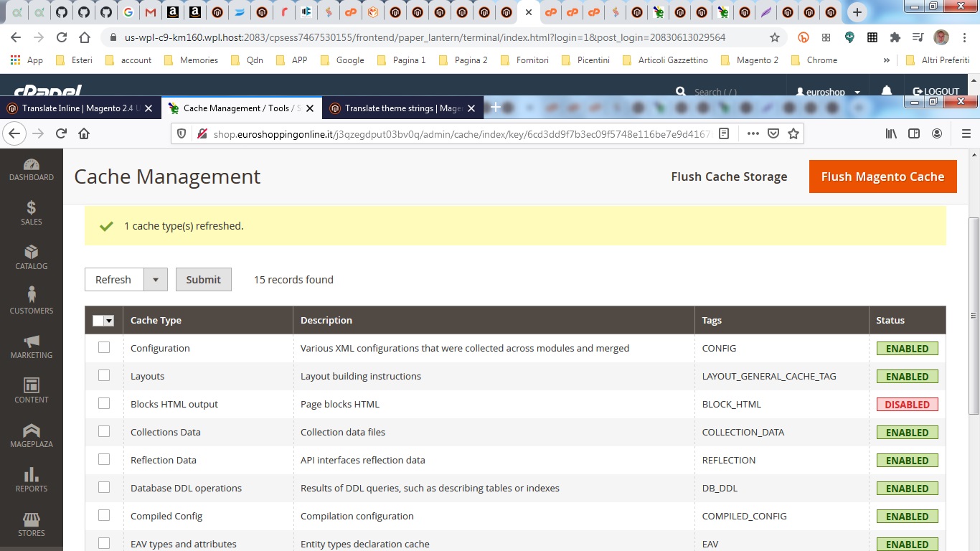
Task: Select the Content sidebar icon
Action: coord(31,390)
